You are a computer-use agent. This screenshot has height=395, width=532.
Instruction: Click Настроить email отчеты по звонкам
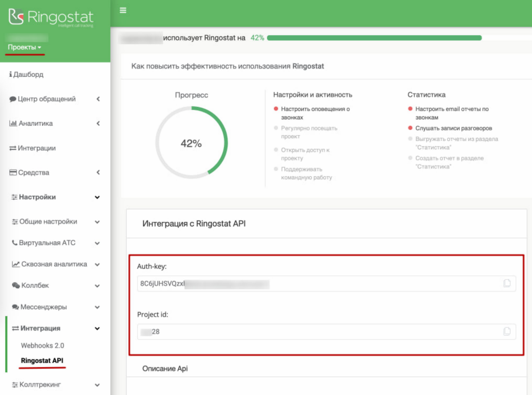click(x=452, y=113)
